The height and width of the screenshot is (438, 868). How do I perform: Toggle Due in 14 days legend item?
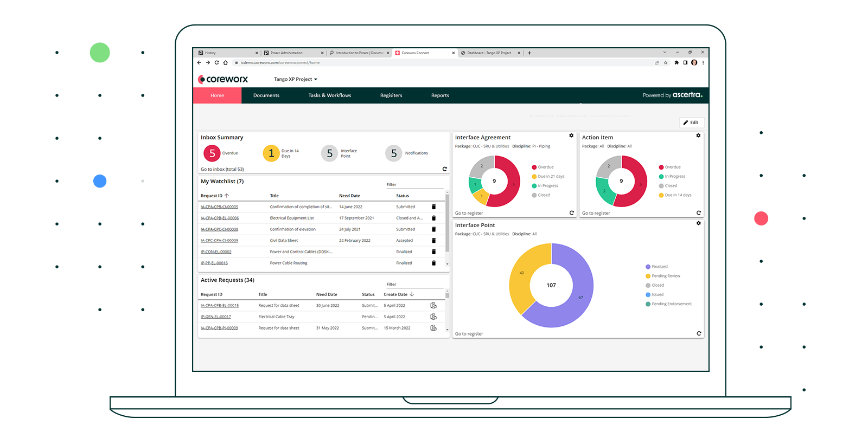click(x=675, y=195)
